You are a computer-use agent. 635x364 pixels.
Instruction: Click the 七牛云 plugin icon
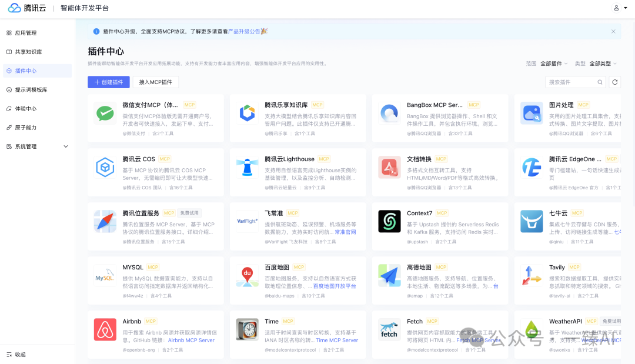532,222
